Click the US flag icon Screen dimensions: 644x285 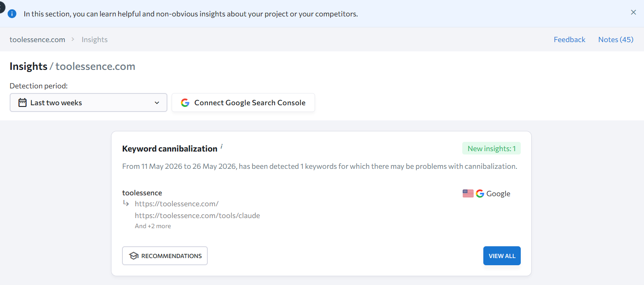pyautogui.click(x=468, y=194)
